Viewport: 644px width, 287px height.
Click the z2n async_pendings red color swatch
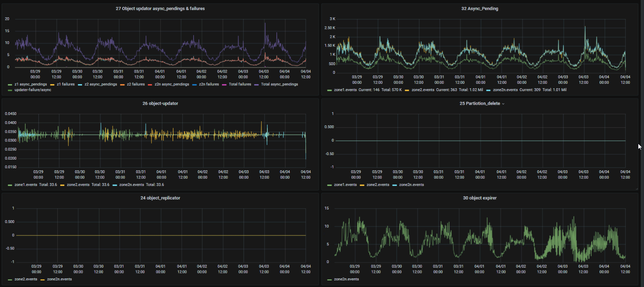(x=151, y=84)
